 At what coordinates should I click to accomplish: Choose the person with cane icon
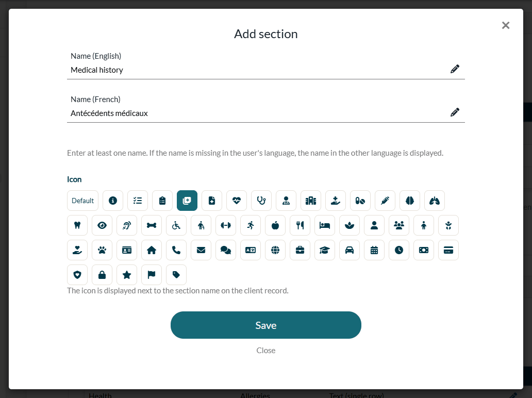click(x=201, y=225)
